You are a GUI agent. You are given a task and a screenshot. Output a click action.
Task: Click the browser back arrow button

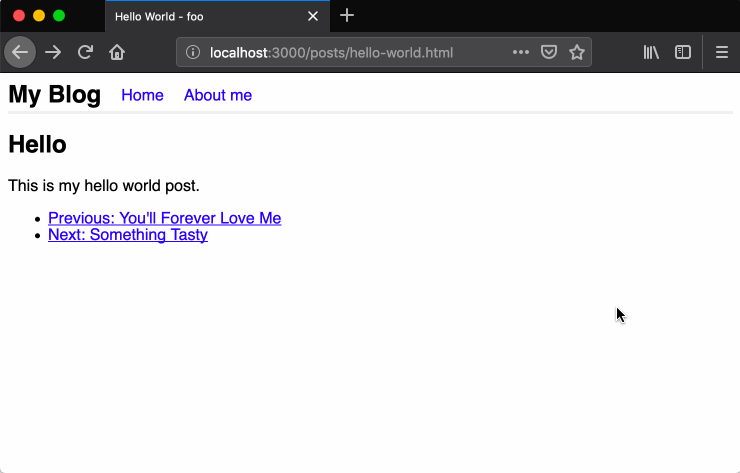point(20,52)
